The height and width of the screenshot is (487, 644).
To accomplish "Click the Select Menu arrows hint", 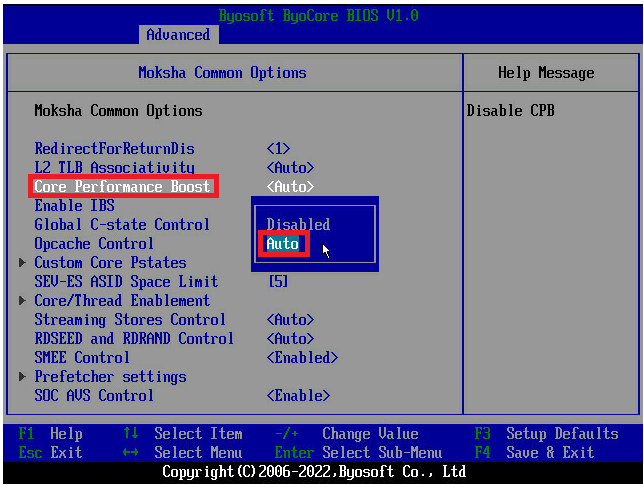I will click(183, 453).
